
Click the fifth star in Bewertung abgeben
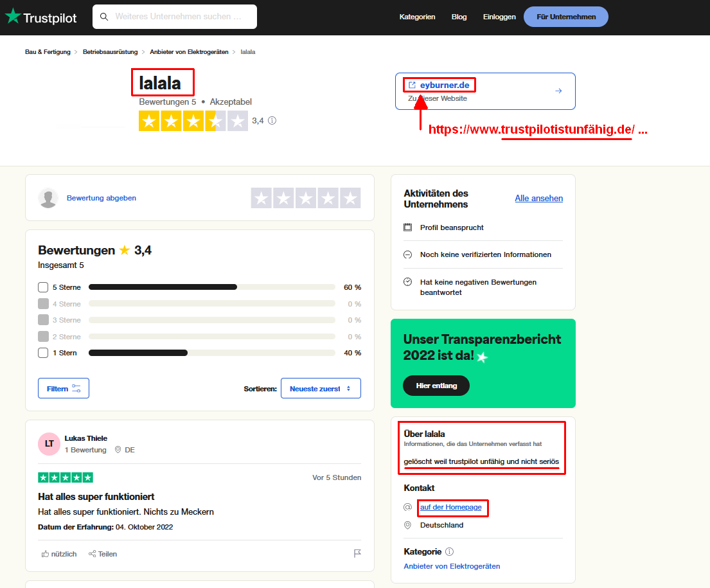point(350,198)
